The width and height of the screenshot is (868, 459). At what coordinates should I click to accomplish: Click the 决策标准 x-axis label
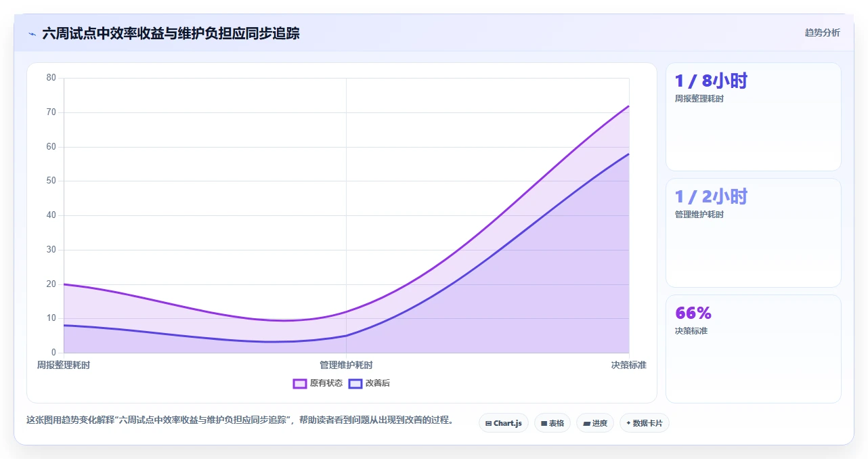pos(628,365)
